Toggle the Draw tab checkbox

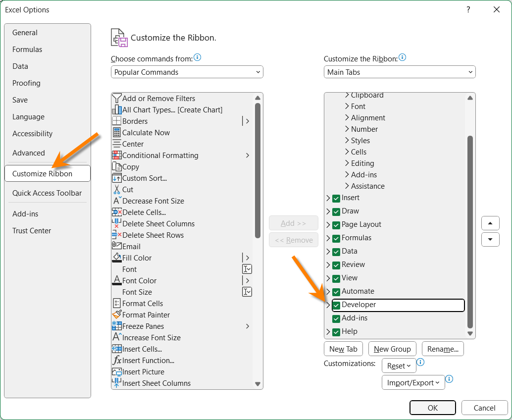(x=336, y=211)
